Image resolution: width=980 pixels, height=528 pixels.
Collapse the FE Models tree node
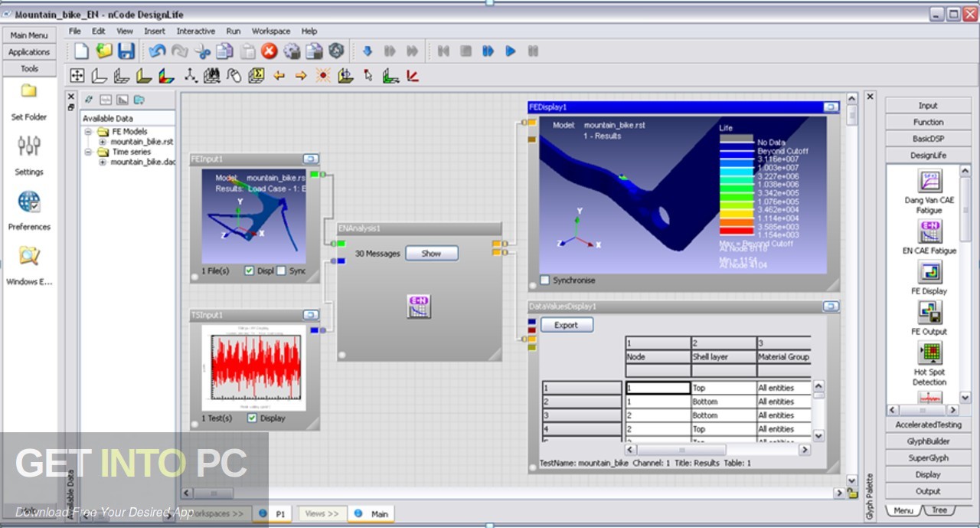pyautogui.click(x=90, y=132)
